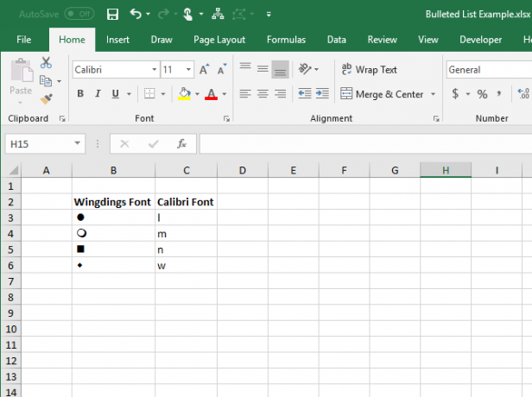Toggle Bottom Align button
532x397 pixels.
(x=280, y=70)
